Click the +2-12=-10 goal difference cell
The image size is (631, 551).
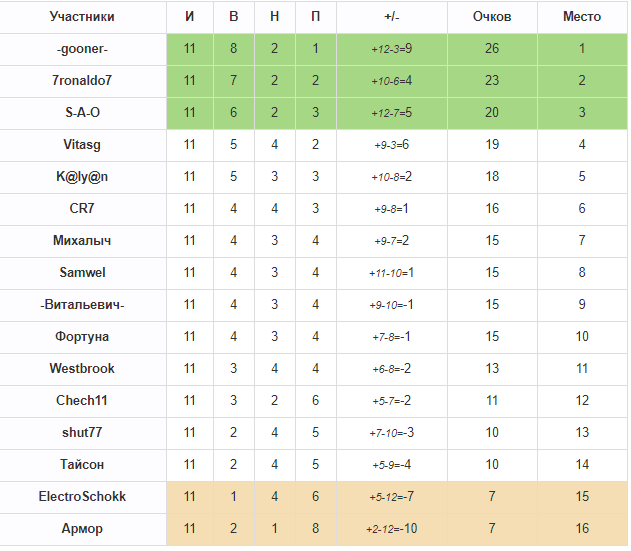pyautogui.click(x=392, y=529)
